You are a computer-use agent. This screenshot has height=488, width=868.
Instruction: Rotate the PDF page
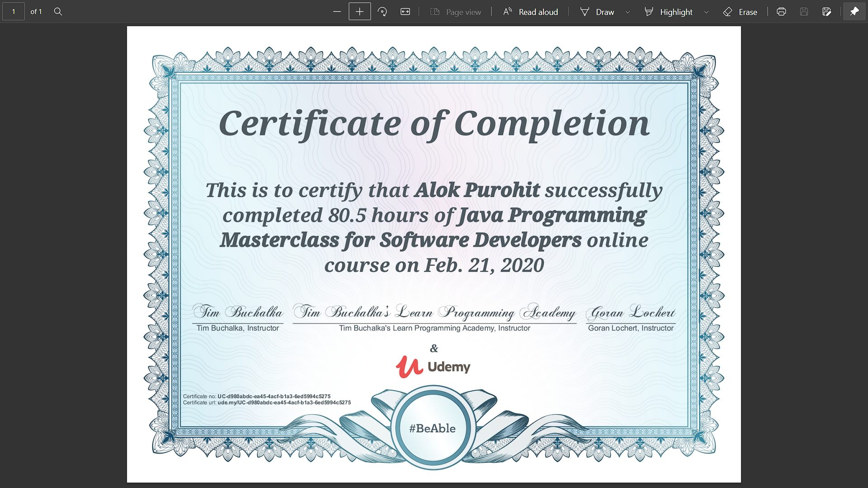tap(382, 12)
